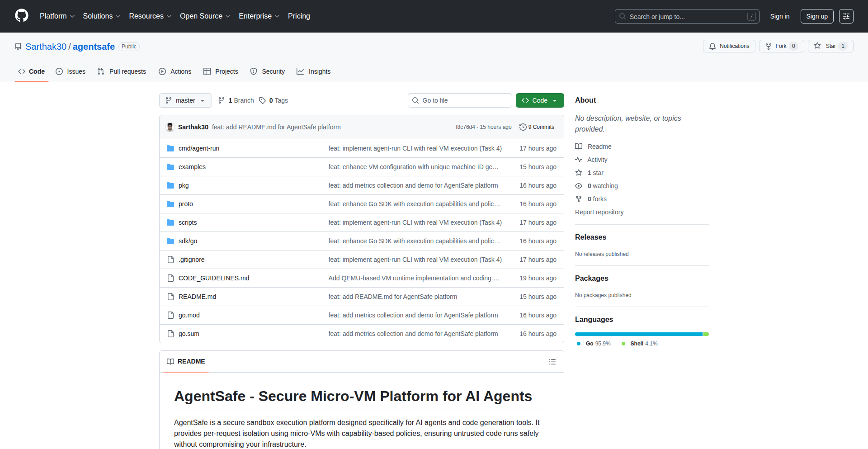The image size is (868, 449).
Task: Open the command palette icon in header
Action: point(846,16)
